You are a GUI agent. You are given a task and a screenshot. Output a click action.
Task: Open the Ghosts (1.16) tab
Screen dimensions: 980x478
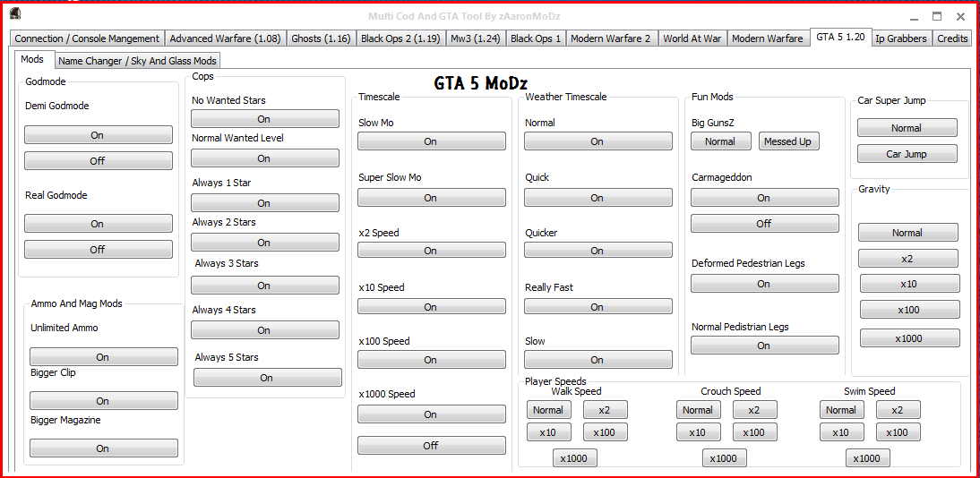322,38
